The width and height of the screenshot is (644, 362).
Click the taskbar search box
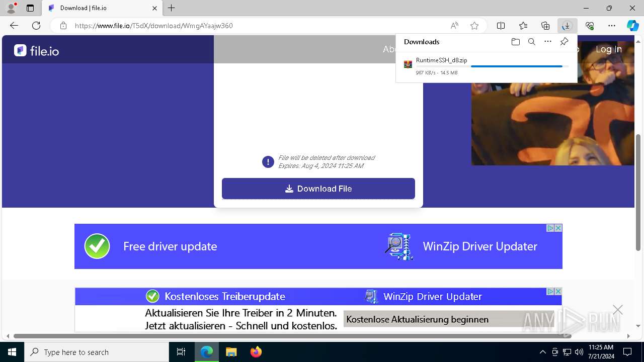tap(97, 352)
